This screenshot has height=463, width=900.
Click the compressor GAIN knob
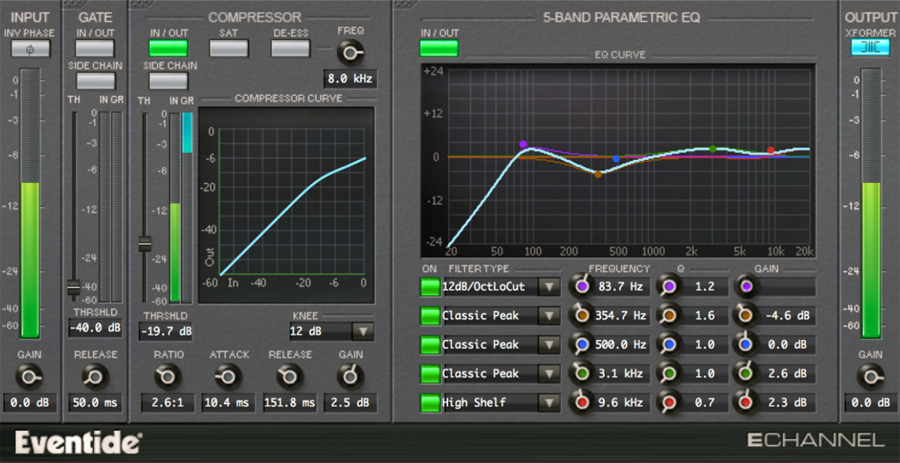coord(350,377)
